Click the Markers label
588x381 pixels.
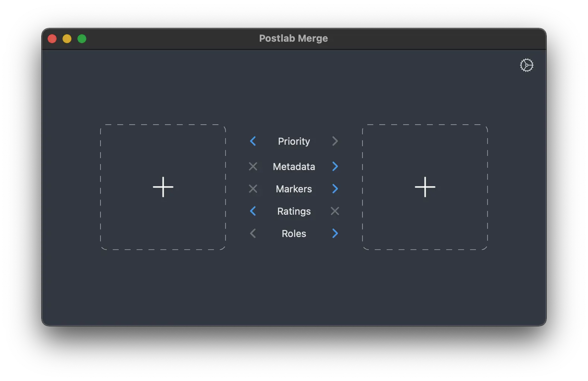294,189
